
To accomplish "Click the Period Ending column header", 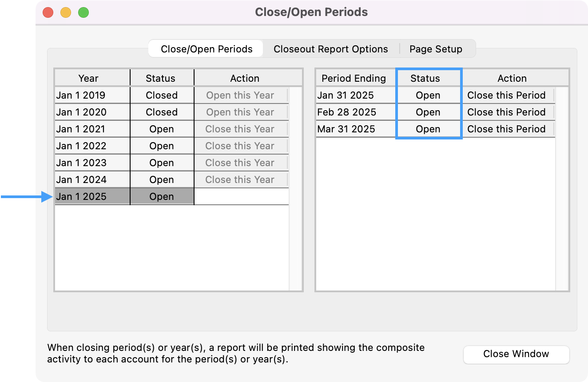I will pos(354,79).
